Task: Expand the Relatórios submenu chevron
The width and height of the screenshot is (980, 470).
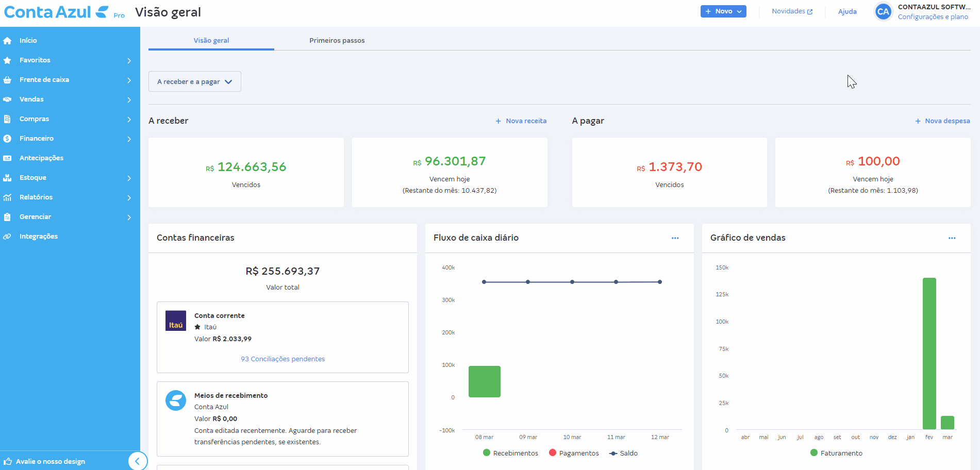Action: 129,198
